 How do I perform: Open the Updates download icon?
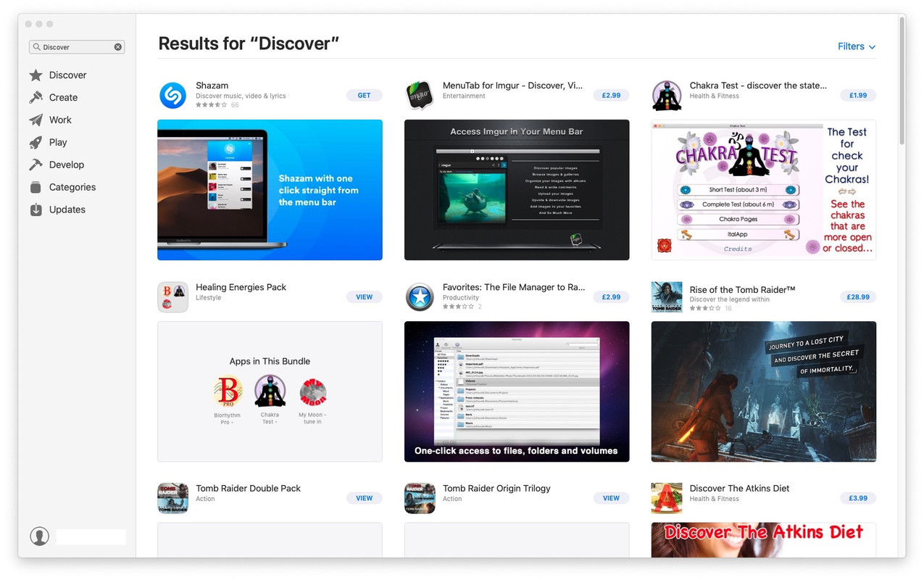click(36, 210)
